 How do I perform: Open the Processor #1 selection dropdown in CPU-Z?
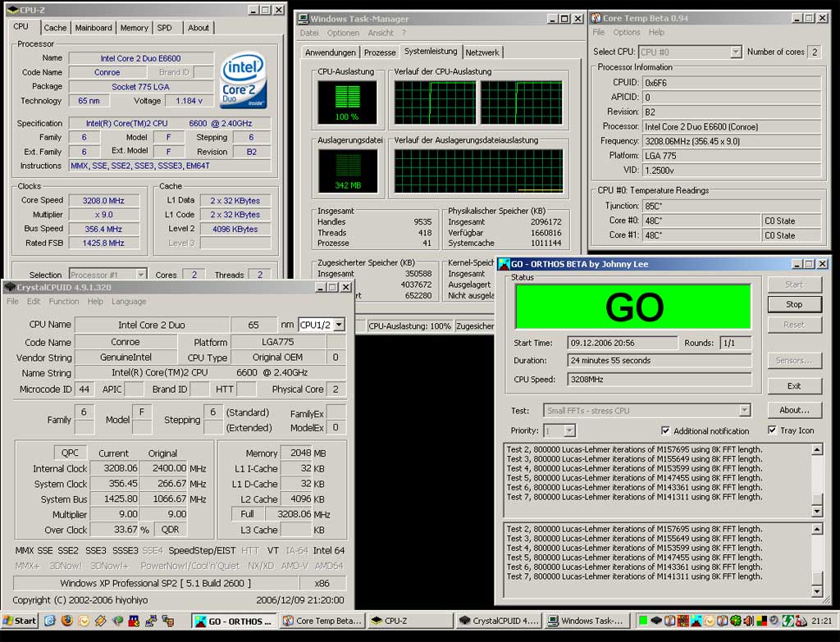[x=141, y=275]
